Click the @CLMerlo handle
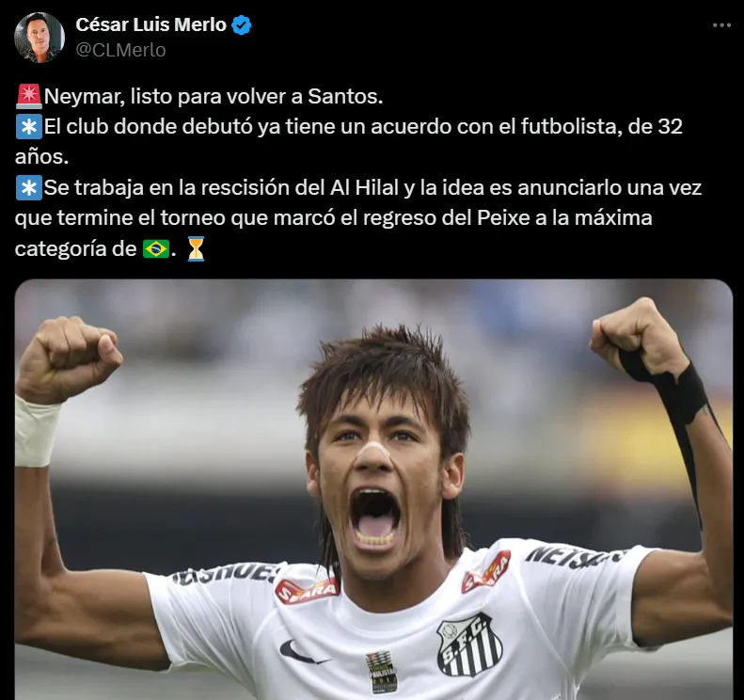 pyautogui.click(x=120, y=50)
